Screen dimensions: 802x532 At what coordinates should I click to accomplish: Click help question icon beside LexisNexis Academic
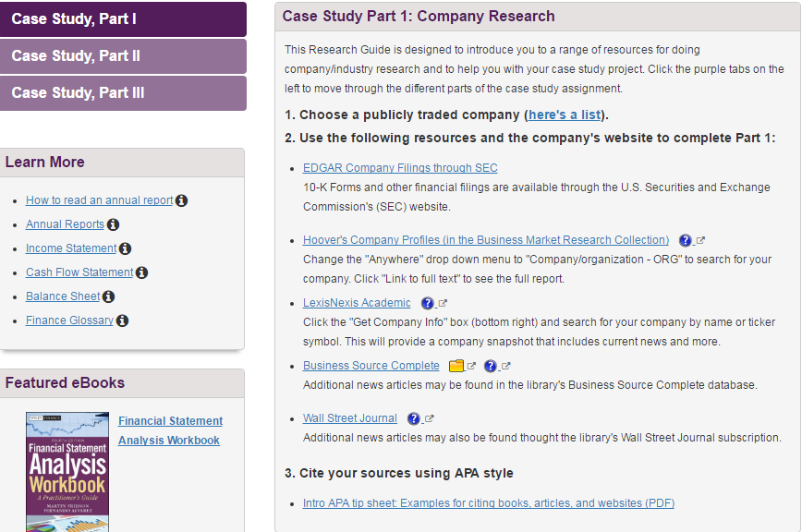click(x=427, y=303)
